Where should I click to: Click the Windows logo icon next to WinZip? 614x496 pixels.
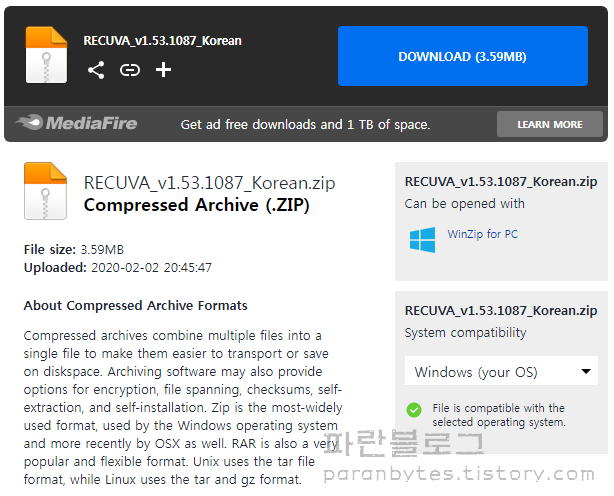(x=422, y=240)
